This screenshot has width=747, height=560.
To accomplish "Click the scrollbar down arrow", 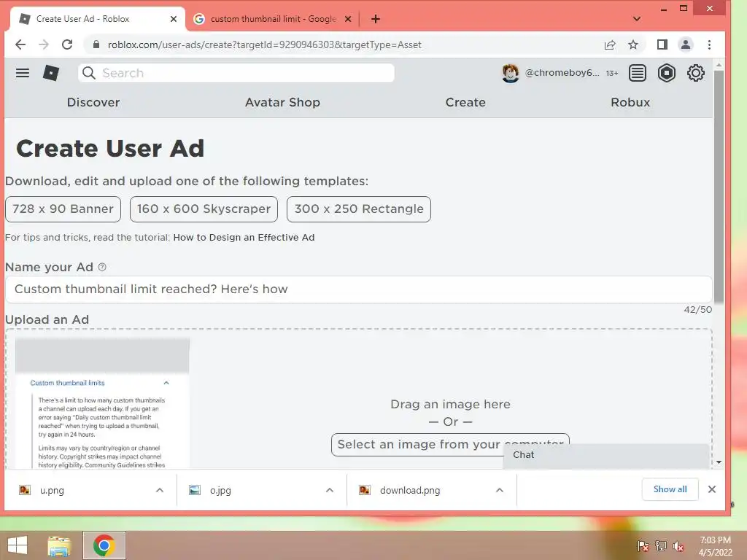I will click(719, 462).
